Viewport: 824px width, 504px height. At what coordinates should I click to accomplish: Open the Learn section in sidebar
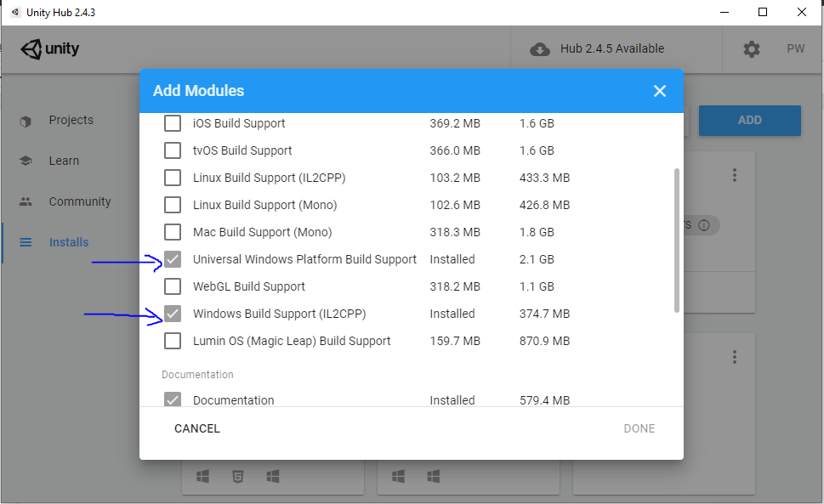(64, 161)
